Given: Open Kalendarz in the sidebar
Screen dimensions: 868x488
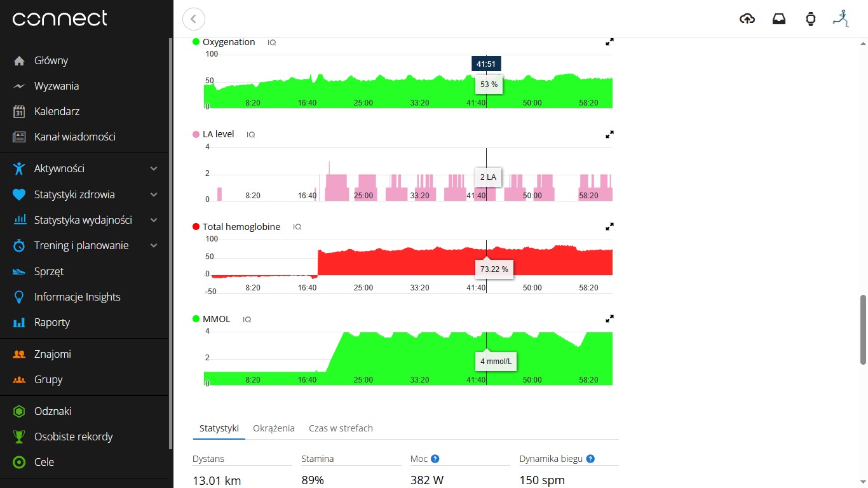Looking at the screenshot, I should (x=57, y=111).
